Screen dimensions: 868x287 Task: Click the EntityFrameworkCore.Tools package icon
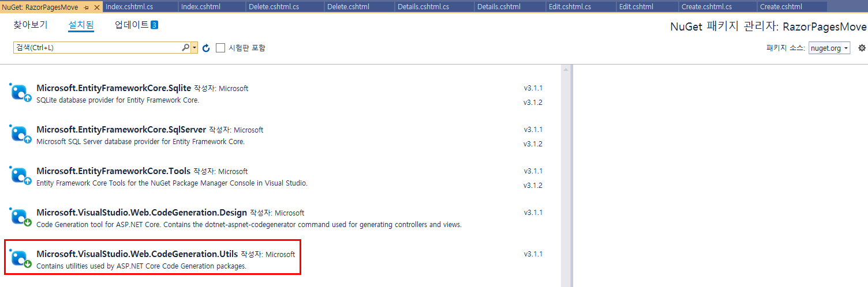point(21,175)
